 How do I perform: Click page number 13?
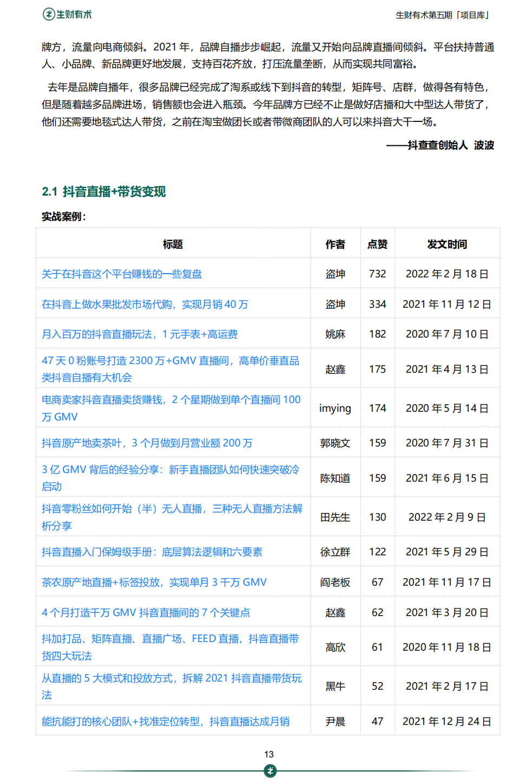click(269, 754)
